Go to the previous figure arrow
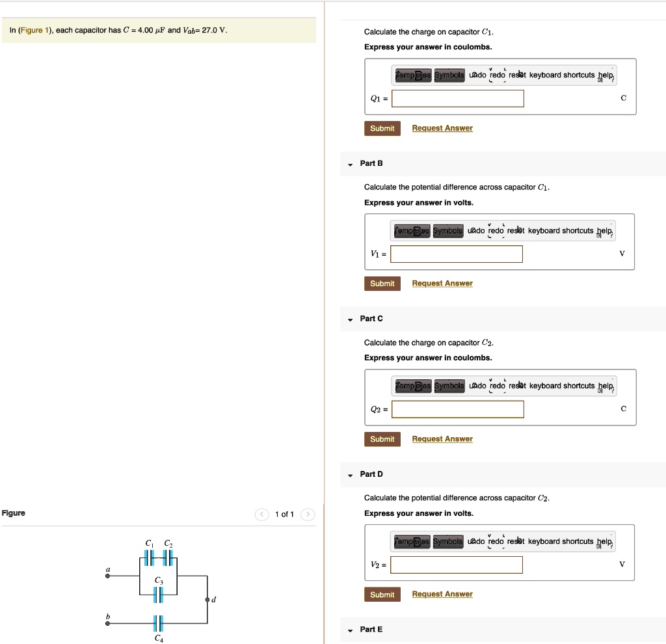The height and width of the screenshot is (644, 666). click(263, 515)
